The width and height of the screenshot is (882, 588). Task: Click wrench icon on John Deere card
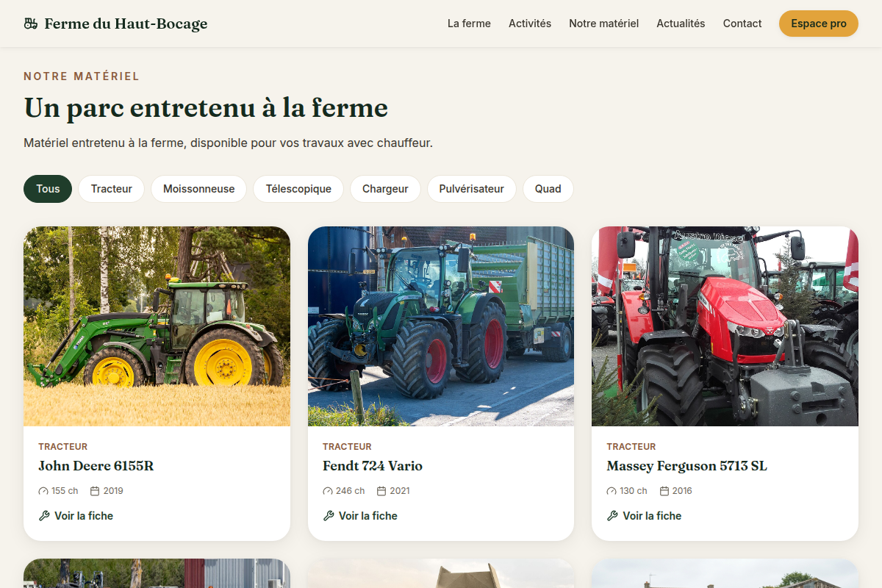[44, 516]
